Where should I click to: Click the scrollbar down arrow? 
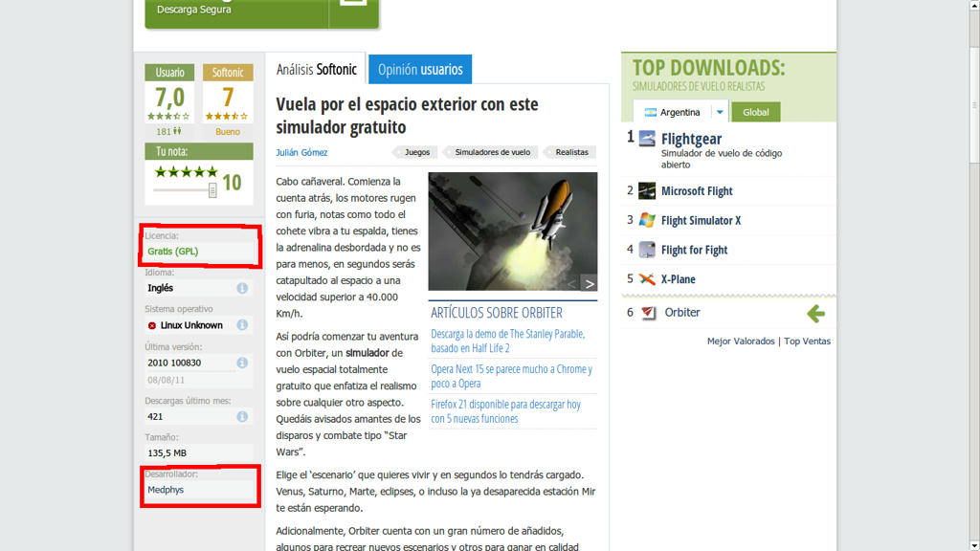tap(973, 546)
